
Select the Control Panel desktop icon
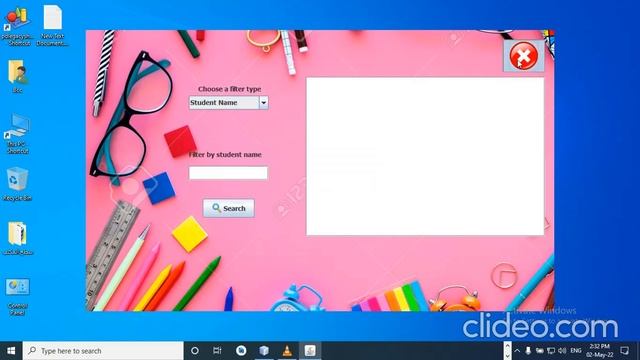click(x=17, y=297)
